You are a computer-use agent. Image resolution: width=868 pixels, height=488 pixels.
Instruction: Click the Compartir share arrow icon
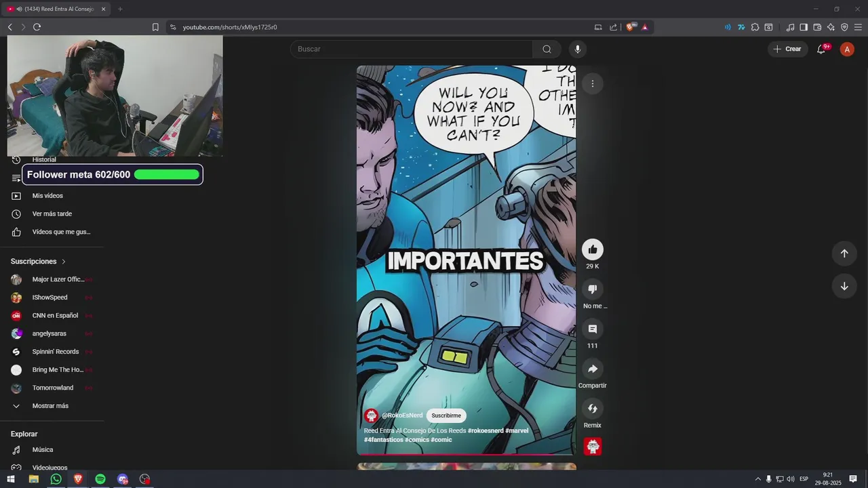point(592,369)
